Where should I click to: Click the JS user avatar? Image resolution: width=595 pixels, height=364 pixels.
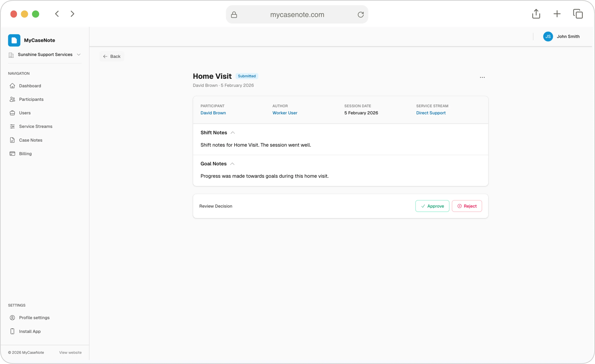tap(548, 36)
